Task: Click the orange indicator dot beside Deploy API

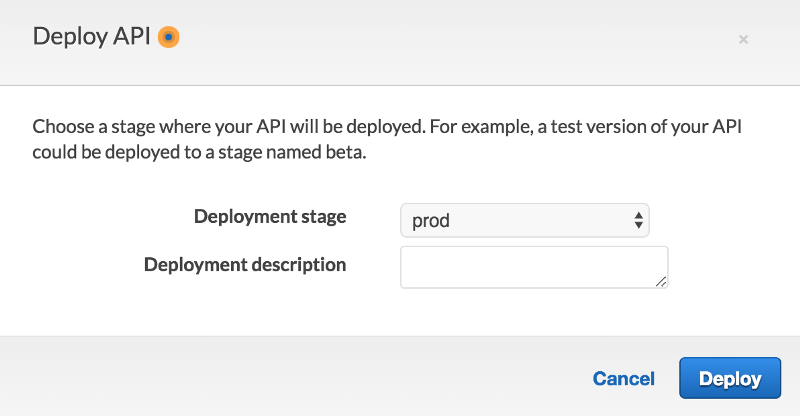Action: (x=168, y=37)
